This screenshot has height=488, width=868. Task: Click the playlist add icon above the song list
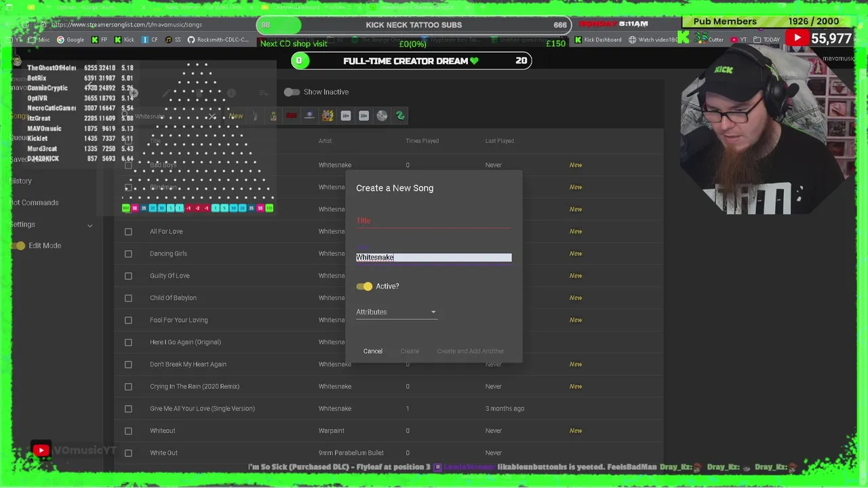pyautogui.click(x=264, y=93)
